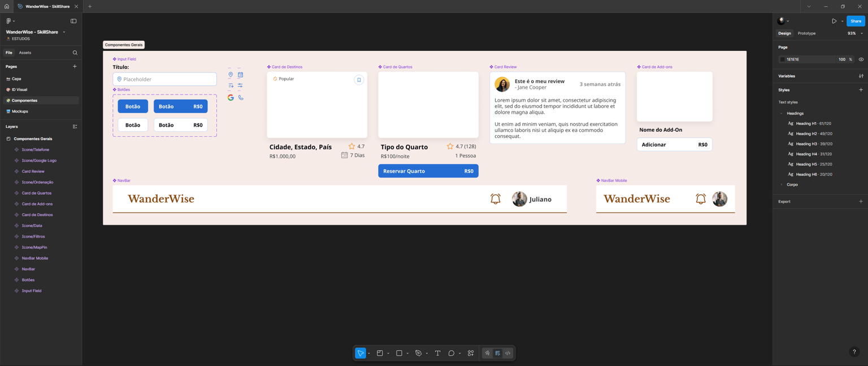868x366 pixels.
Task: Toggle the left sidebar panel
Action: pos(73,21)
